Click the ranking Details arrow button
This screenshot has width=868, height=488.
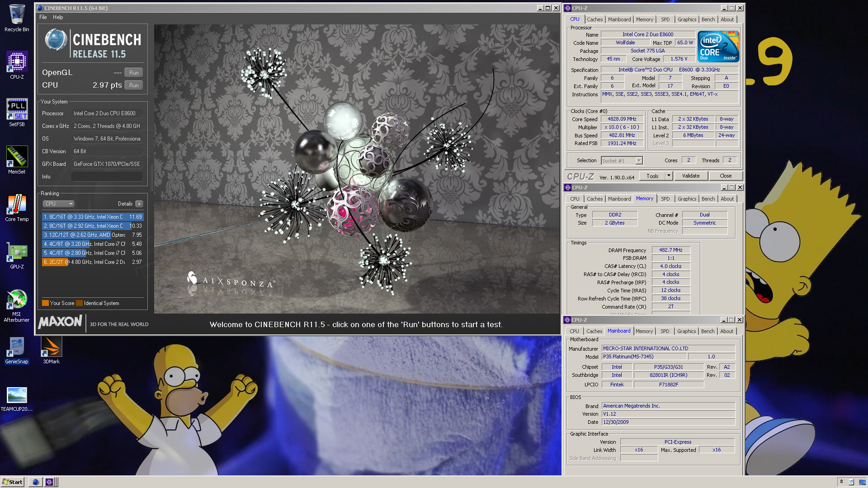[139, 204]
